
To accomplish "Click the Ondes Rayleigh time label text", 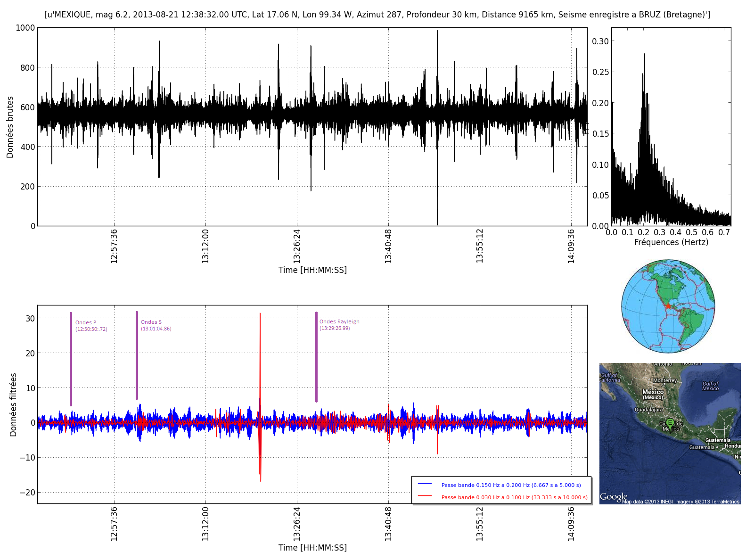I will tap(335, 328).
